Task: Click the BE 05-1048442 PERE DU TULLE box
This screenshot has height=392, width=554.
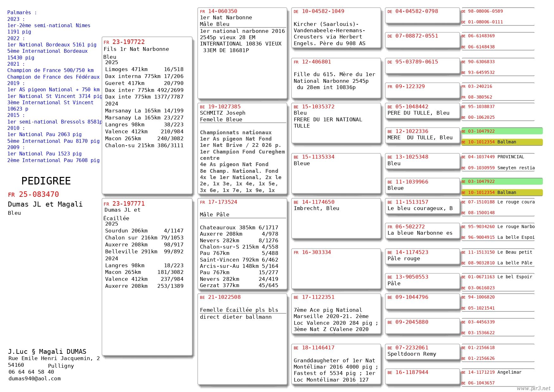Action: pos(422,110)
